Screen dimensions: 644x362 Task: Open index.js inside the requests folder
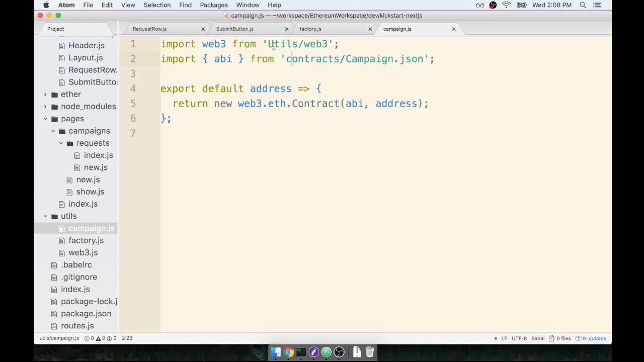98,155
